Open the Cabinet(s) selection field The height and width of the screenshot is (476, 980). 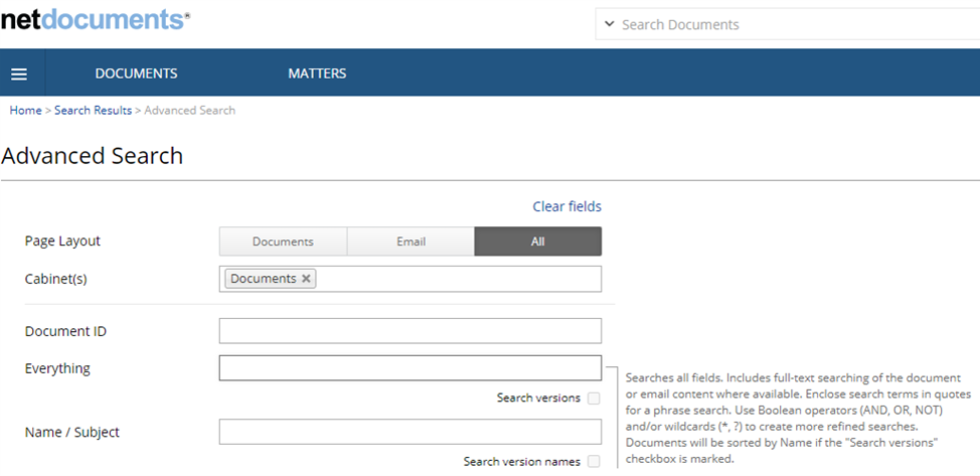pos(460,279)
